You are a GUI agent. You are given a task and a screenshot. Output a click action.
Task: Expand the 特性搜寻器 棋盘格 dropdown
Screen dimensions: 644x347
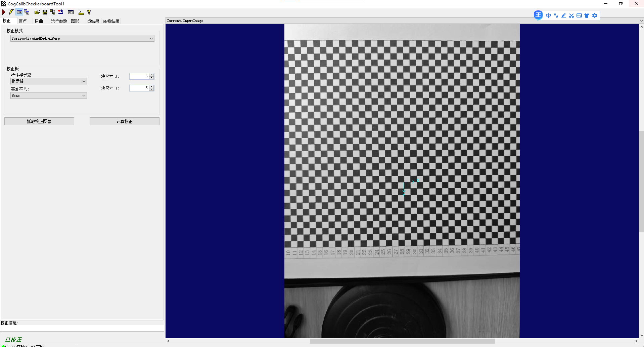click(84, 81)
